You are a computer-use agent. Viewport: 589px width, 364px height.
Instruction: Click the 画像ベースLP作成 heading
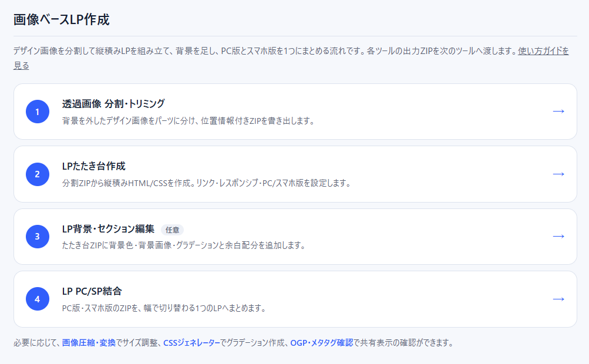click(61, 19)
